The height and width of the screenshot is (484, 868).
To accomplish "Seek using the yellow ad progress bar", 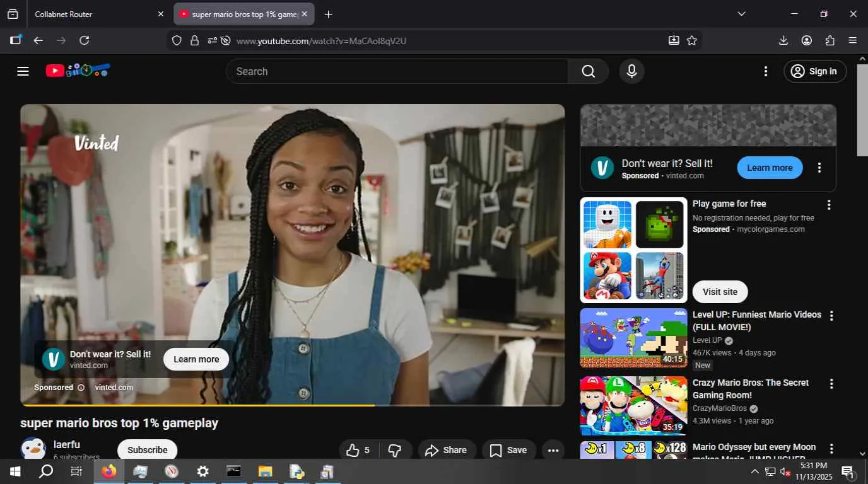I will (293, 405).
